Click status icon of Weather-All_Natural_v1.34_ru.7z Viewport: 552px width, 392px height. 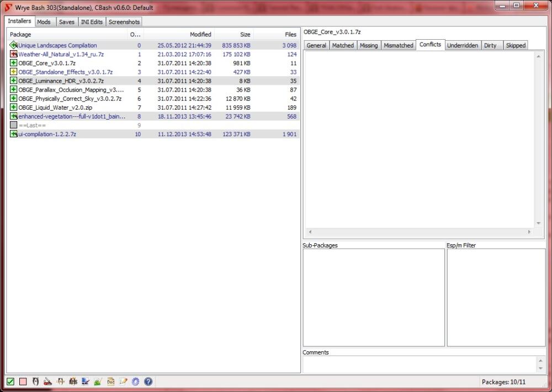[x=13, y=54]
